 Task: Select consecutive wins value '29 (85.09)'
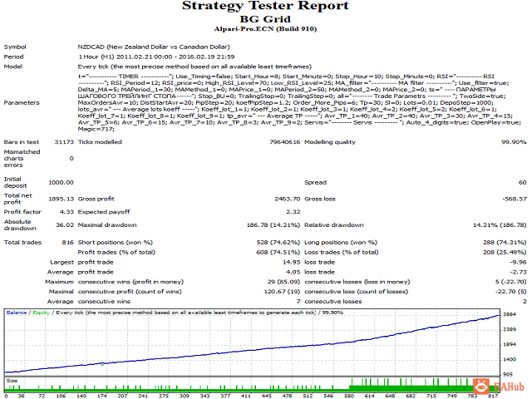click(283, 282)
